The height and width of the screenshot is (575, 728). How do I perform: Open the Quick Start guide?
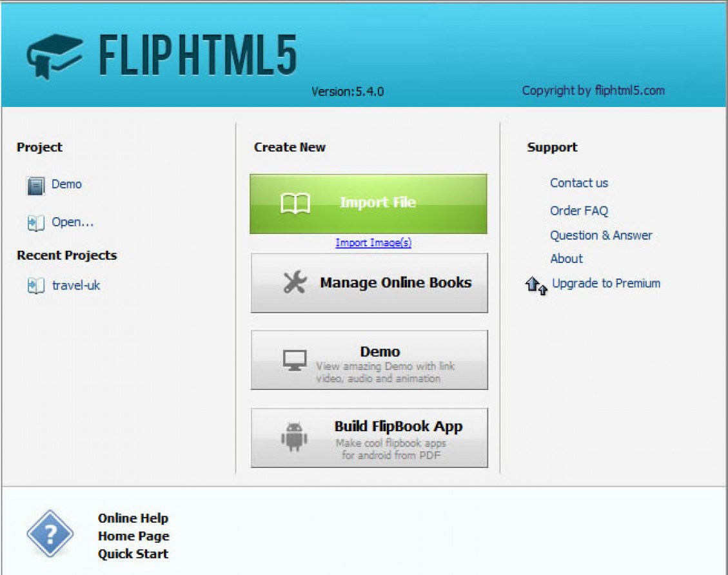(133, 554)
